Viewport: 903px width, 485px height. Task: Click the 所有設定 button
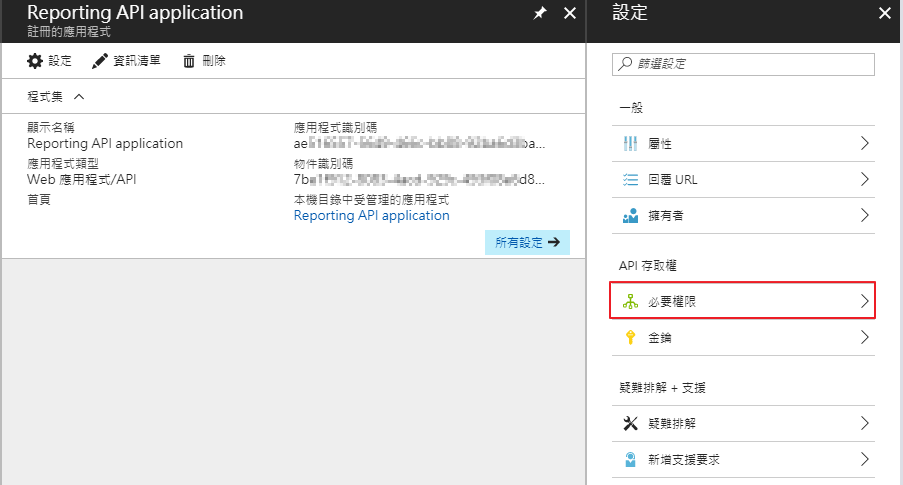pyautogui.click(x=527, y=242)
